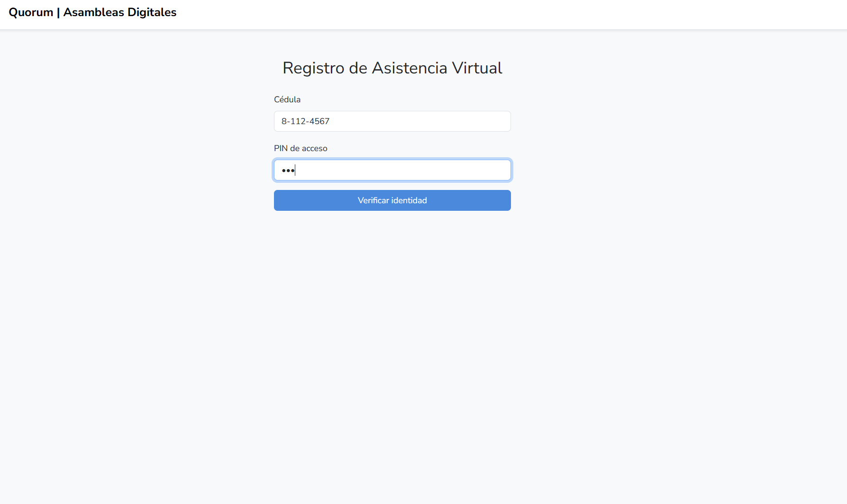Click the masked PIN dots

pos(288,171)
